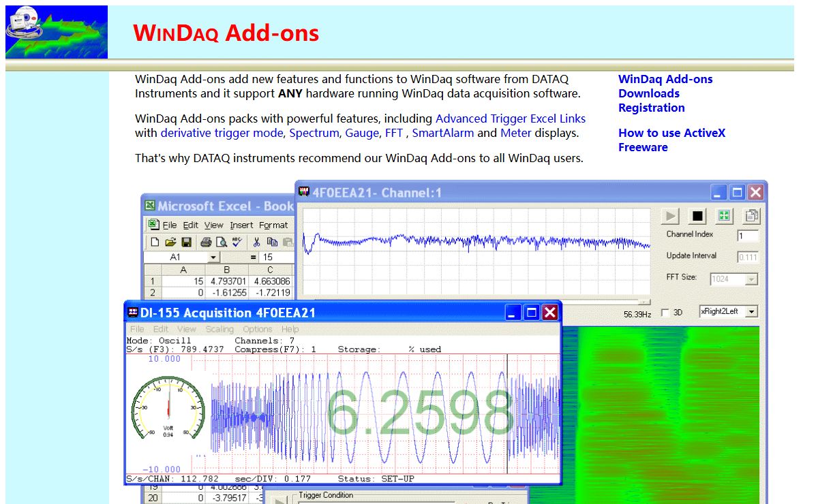Click the copy-to-clipboard icon in spectrum window
This screenshot has height=504, width=818.
point(751,216)
